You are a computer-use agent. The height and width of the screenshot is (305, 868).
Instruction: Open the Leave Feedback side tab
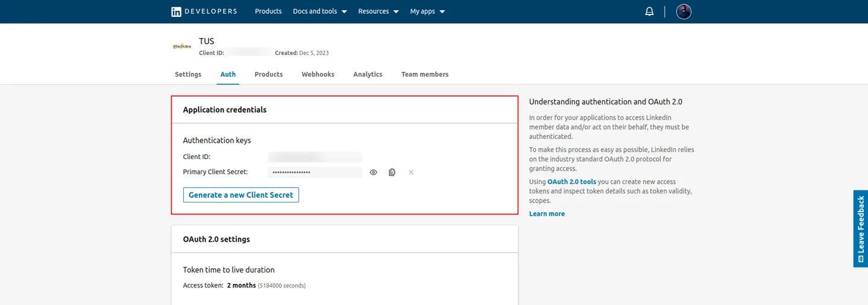(861, 228)
